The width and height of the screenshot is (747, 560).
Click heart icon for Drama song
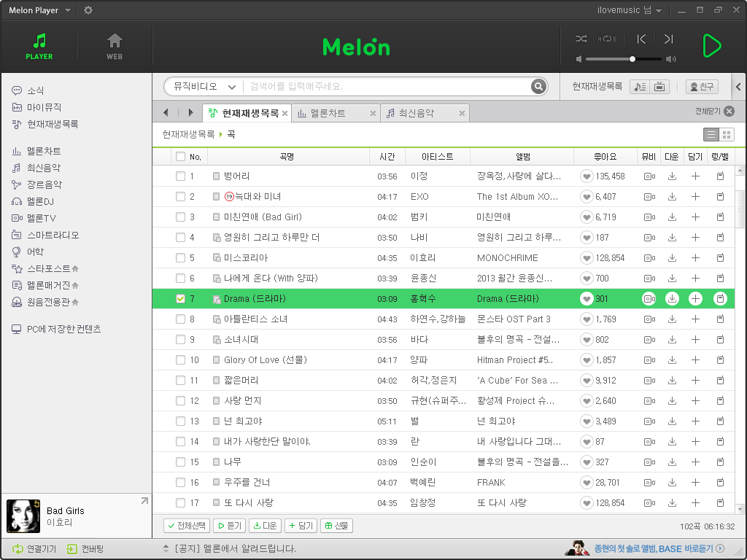(587, 299)
